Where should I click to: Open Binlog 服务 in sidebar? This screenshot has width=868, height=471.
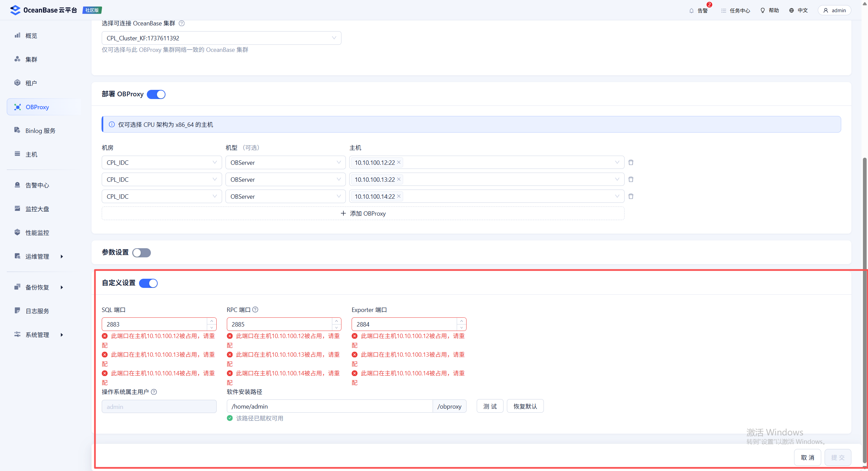point(40,131)
